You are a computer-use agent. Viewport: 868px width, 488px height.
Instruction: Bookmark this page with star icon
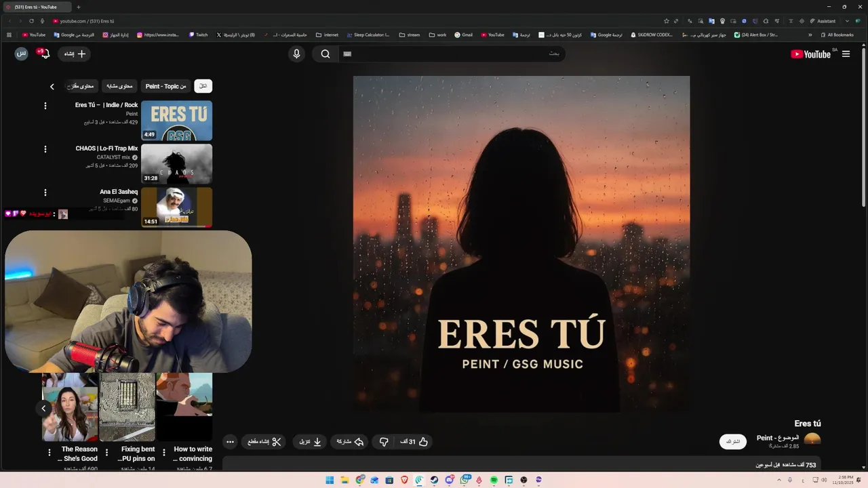coord(667,21)
